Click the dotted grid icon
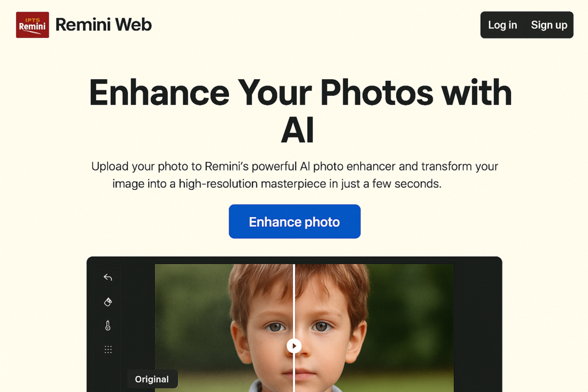 pyautogui.click(x=108, y=350)
